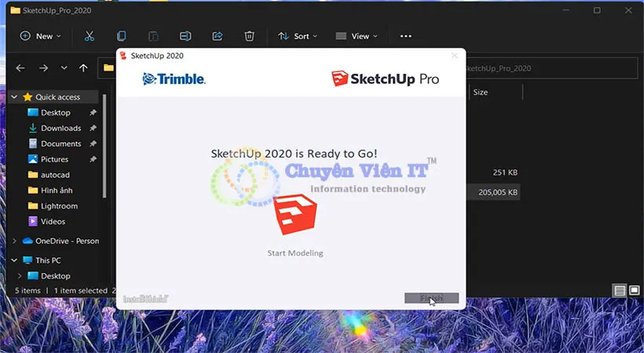The image size is (644, 353).
Task: Click the Rename icon in Explorer toolbar
Action: 185,36
